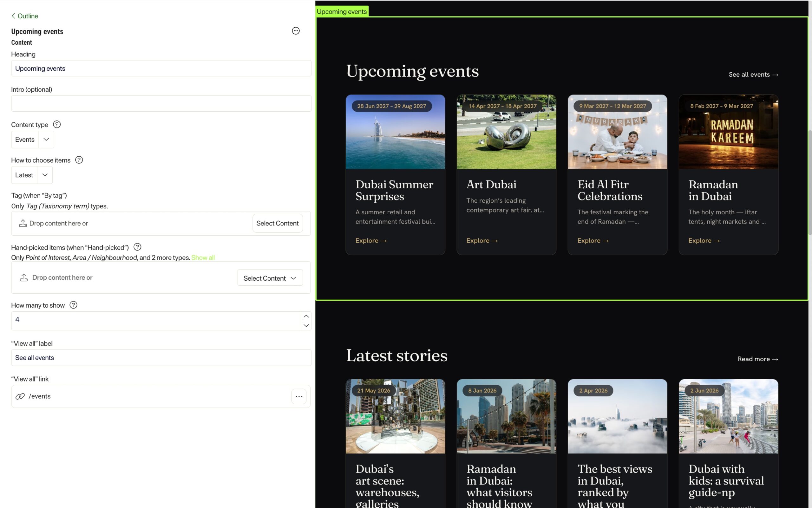The width and height of the screenshot is (812, 508).
Task: Click the upload icon in Hand-picked drop area
Action: pyautogui.click(x=24, y=277)
